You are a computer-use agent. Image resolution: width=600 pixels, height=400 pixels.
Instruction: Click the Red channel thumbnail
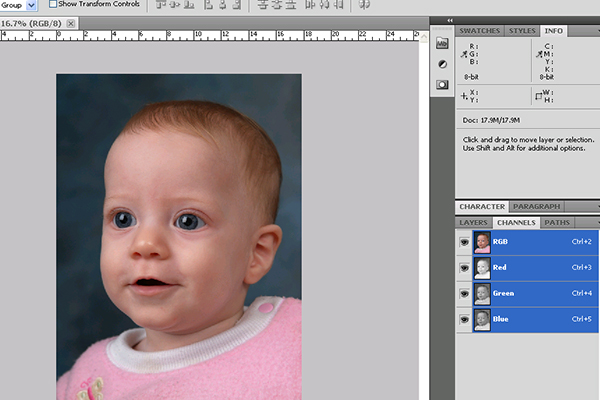[x=482, y=268]
